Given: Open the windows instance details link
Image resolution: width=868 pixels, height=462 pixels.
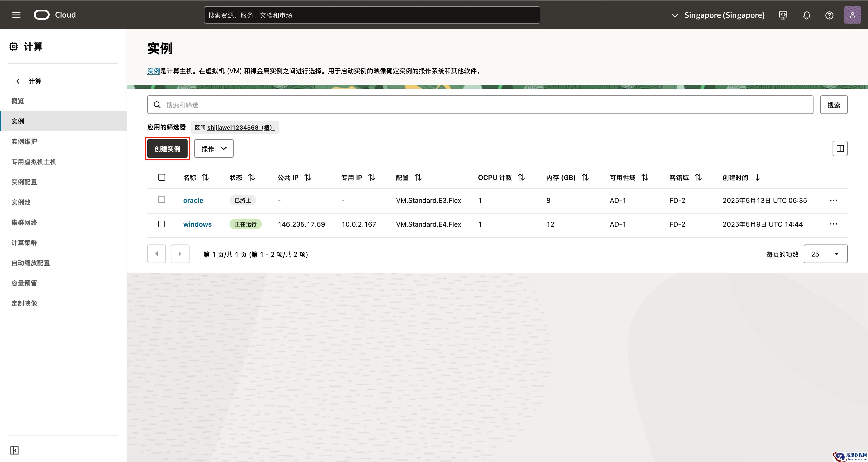Looking at the screenshot, I should click(x=197, y=224).
